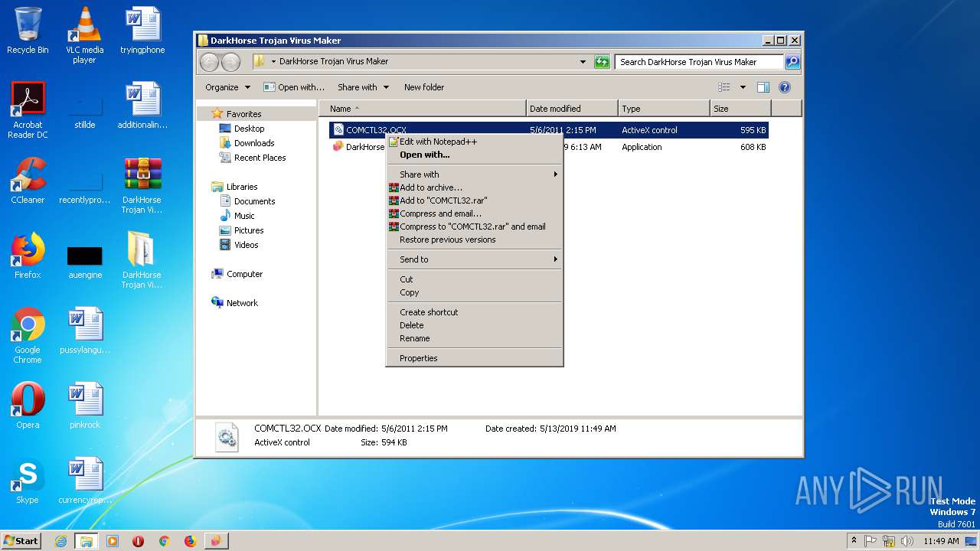The width and height of the screenshot is (980, 551).
Task: Select the COMCTL32.OCX file row
Action: 548,130
